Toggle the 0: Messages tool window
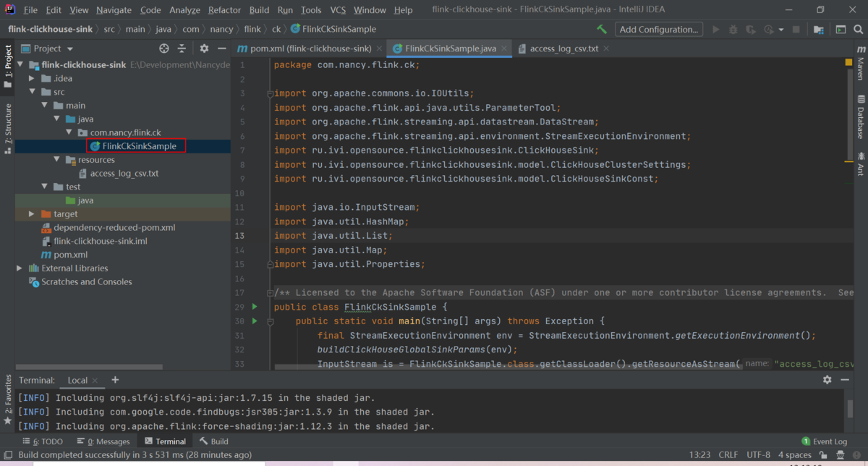Viewport: 868px width, 466px height. (x=103, y=441)
